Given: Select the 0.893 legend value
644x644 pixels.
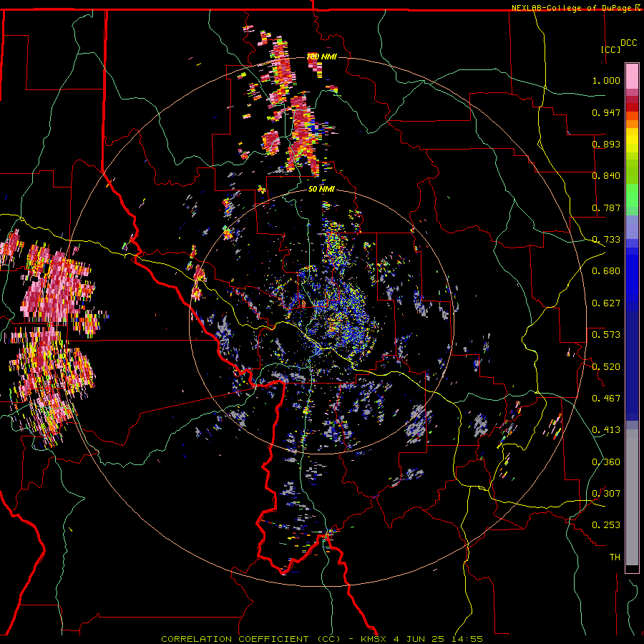Looking at the screenshot, I should (606, 144).
